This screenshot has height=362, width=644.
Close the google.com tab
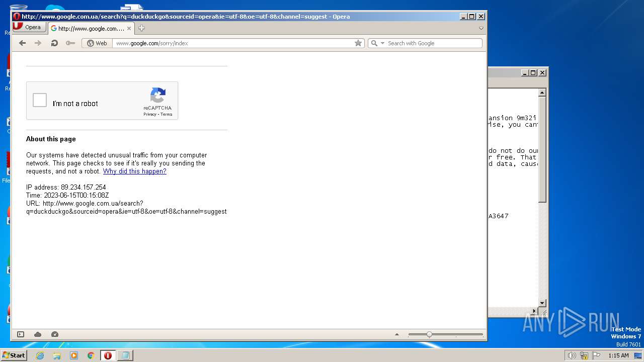pyautogui.click(x=129, y=29)
